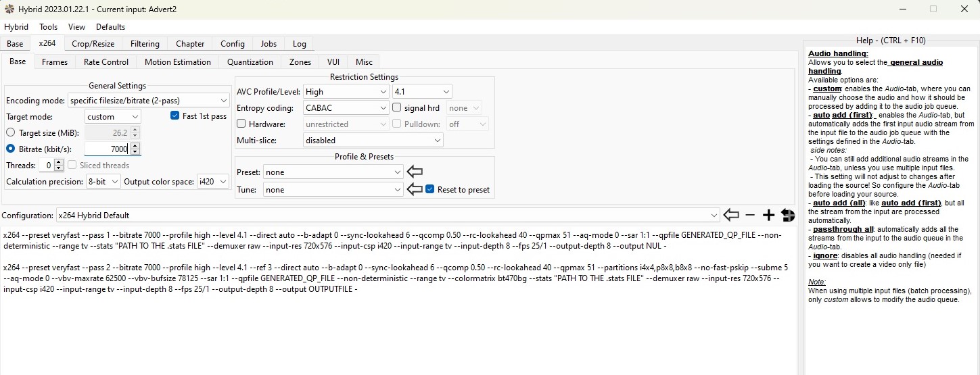The height and width of the screenshot is (375, 980).
Task: Load configuration with arrow next to Configuration
Action: 731,215
